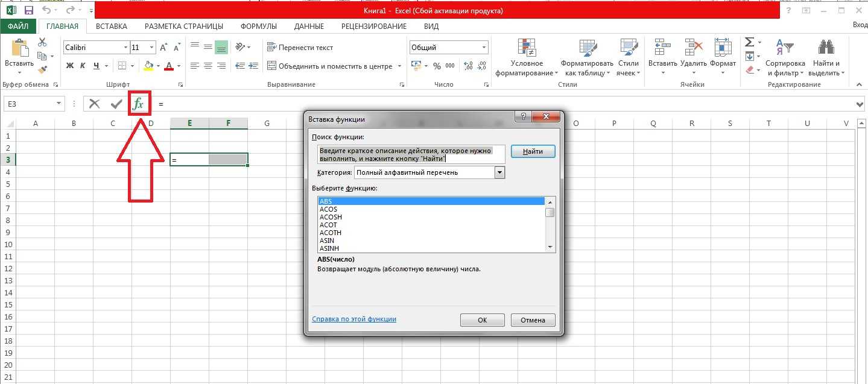Click the text orientation icon
The height and width of the screenshot is (384, 868).
(240, 47)
